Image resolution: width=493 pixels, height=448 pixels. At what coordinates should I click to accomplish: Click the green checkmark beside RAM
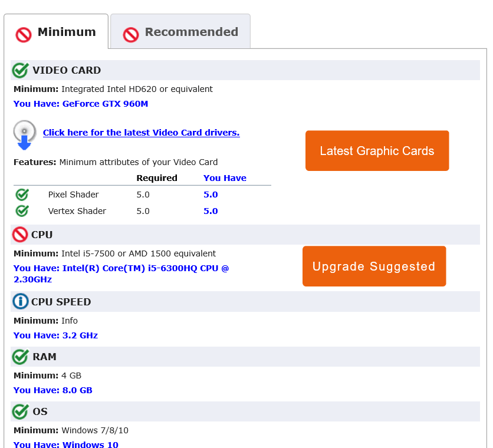click(x=21, y=357)
